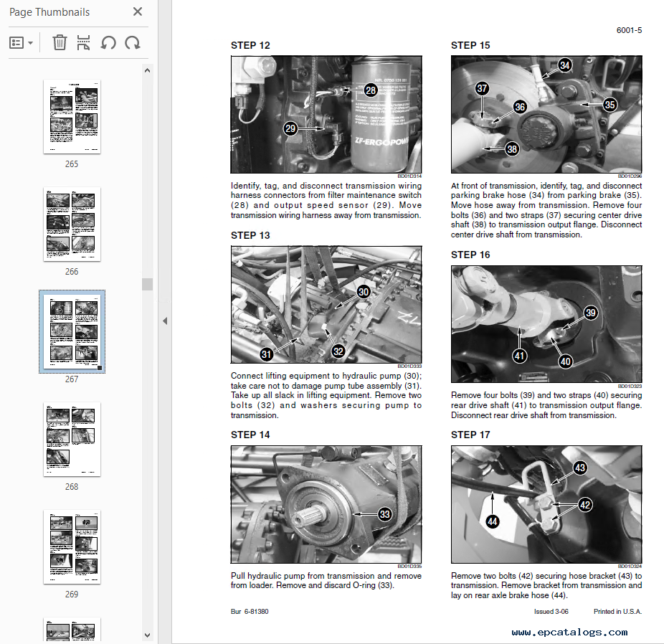Select the page 269 thumbnail

[72, 546]
